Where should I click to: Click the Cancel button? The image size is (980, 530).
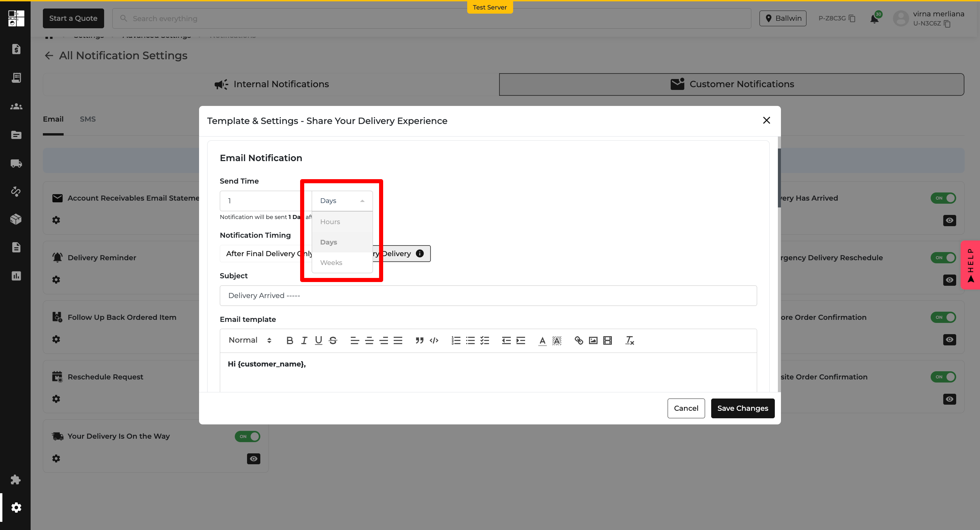coord(686,408)
